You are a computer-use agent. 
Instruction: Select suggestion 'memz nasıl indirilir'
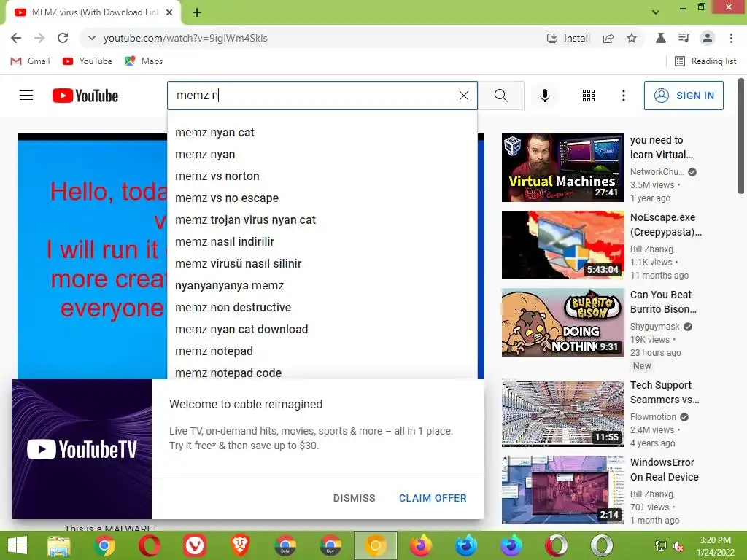[322, 242]
